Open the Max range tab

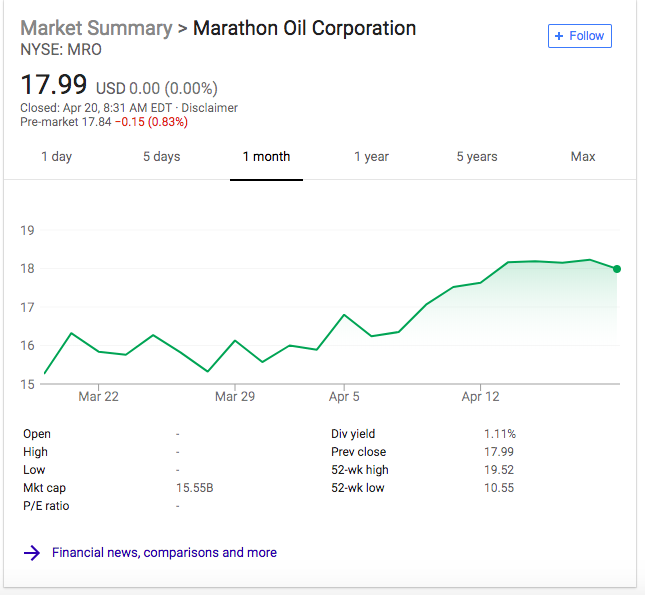pyautogui.click(x=583, y=157)
